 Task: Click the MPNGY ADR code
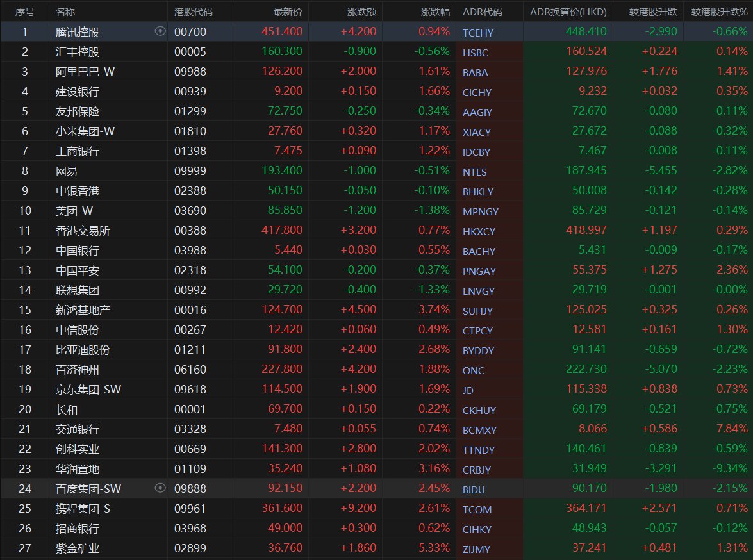tap(480, 212)
